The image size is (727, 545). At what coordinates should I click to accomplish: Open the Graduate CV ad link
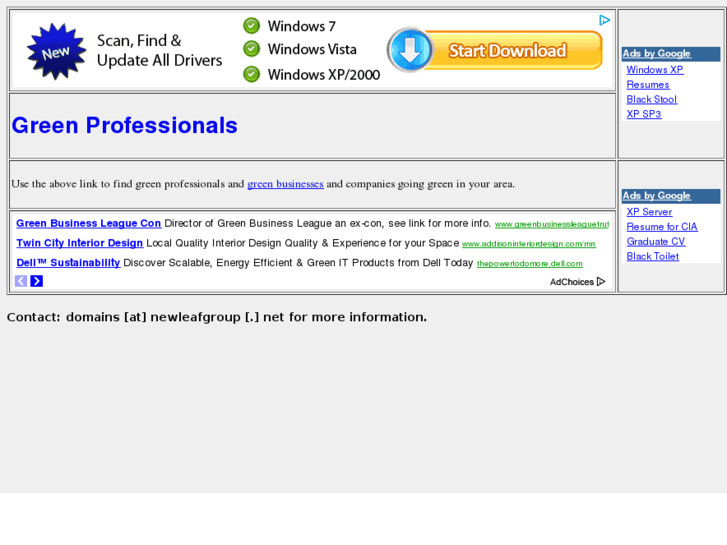point(656,242)
